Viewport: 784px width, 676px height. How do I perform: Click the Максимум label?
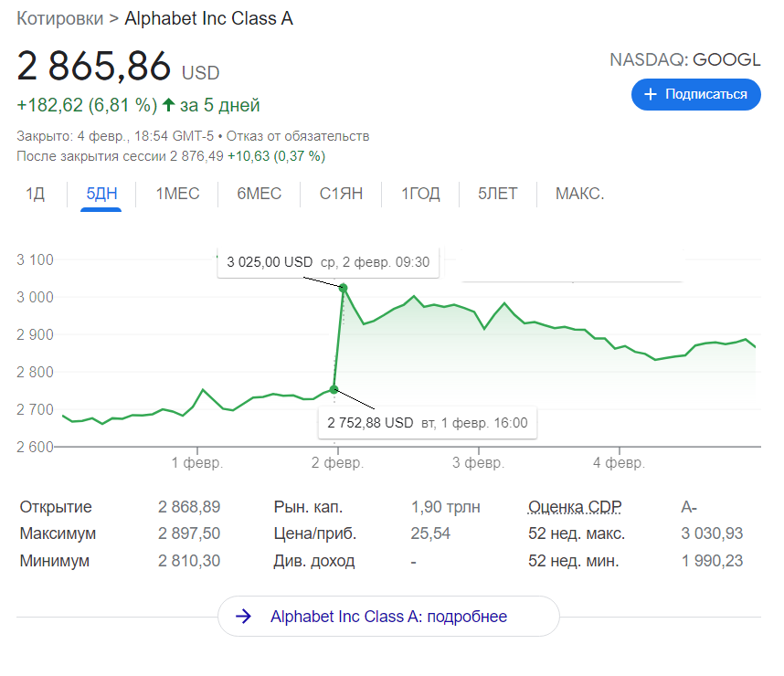[58, 533]
